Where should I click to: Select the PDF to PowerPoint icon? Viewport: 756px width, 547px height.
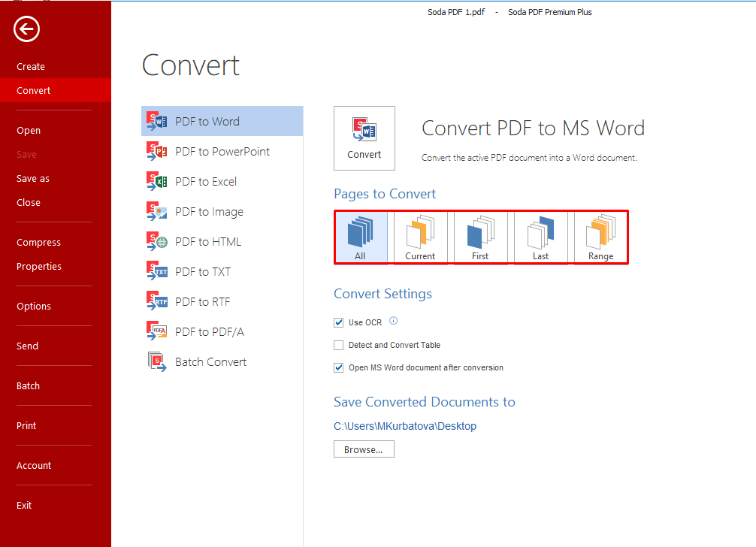(157, 151)
